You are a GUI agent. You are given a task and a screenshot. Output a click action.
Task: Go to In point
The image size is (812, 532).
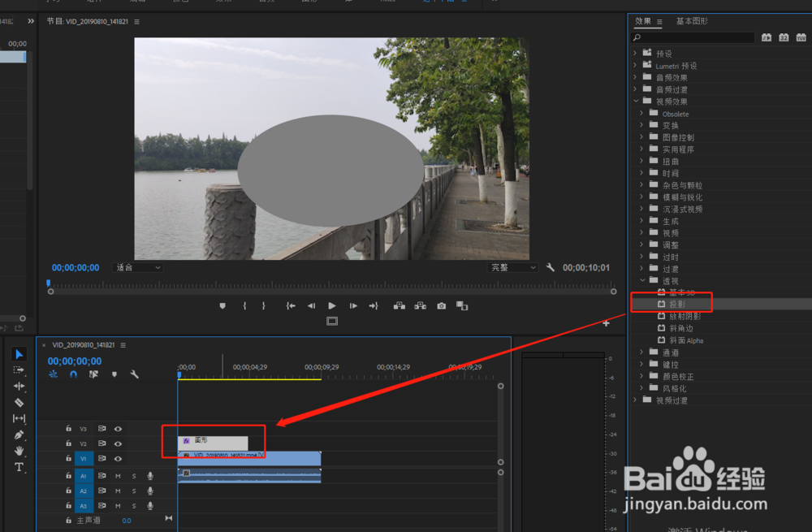pos(291,306)
